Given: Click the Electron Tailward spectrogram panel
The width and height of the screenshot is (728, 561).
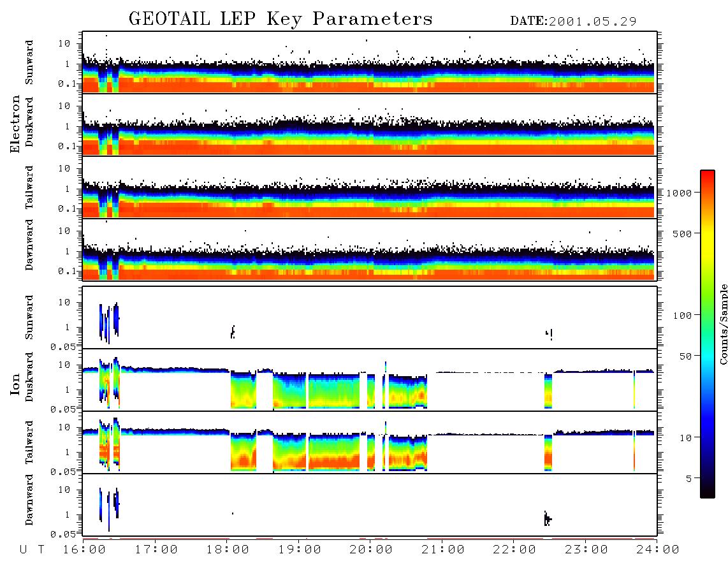Looking at the screenshot, I should coord(370,187).
